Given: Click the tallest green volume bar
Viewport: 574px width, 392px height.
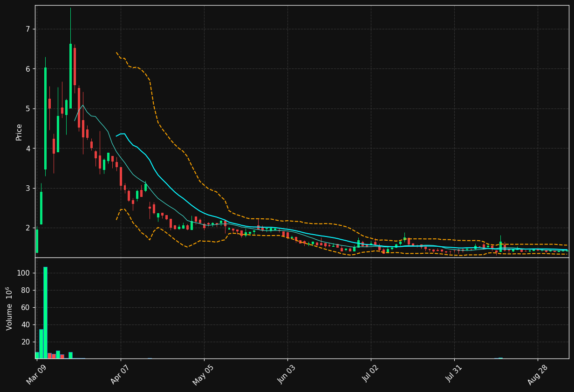Looking at the screenshot, I should click(45, 313).
